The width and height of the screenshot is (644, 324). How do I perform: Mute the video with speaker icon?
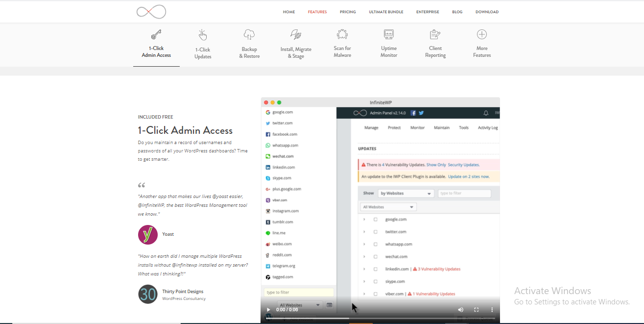click(x=460, y=310)
